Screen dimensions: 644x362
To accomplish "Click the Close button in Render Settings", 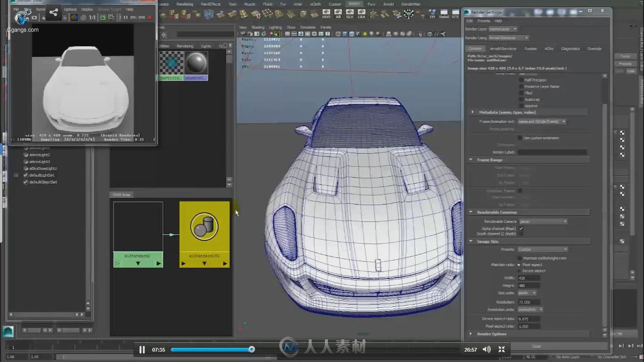I will 537,346.
